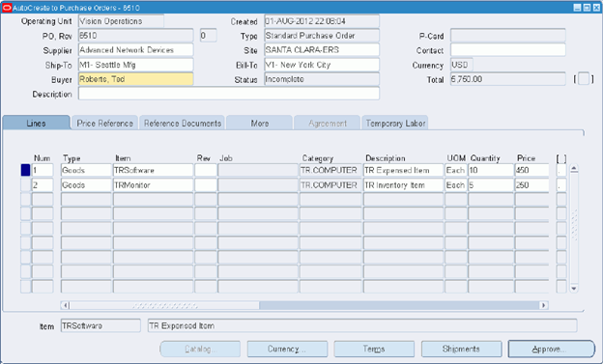Click the Currency field USD
Viewport: 603px width, 364px height.
462,65
